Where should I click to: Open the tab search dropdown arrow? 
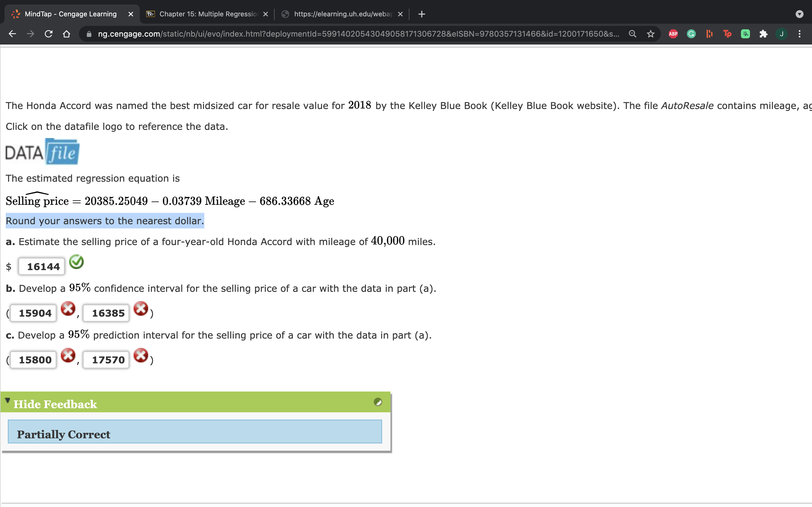click(x=799, y=14)
